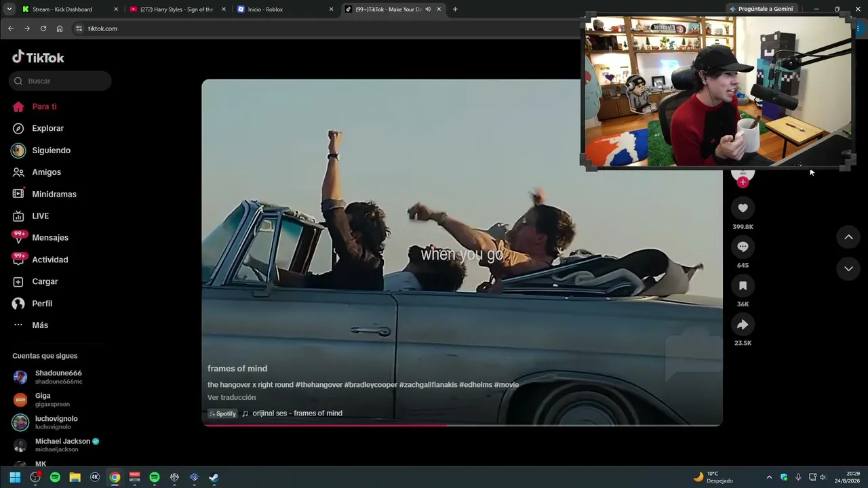
Task: Open the Siguiendo feed
Action: (x=51, y=150)
